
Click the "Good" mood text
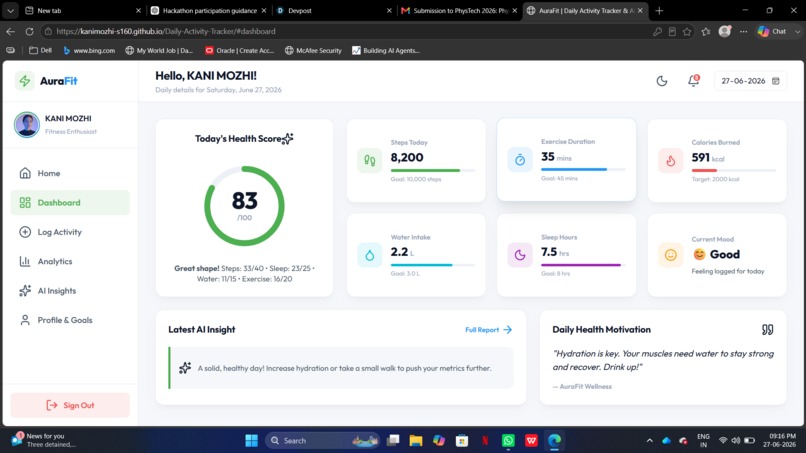coord(725,254)
